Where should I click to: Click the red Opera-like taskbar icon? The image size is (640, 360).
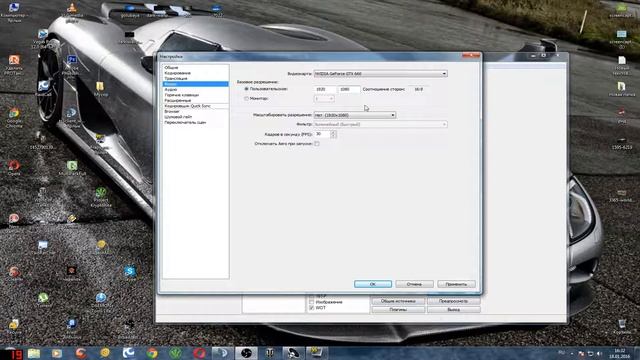coord(199,353)
